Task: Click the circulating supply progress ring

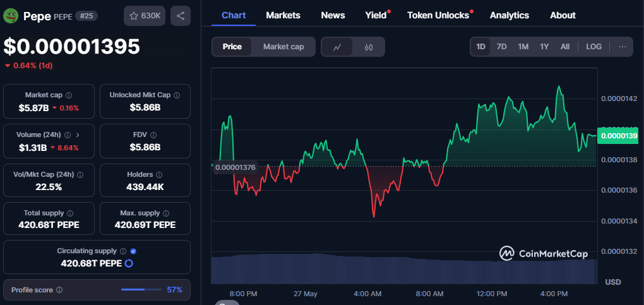Action: point(129,263)
